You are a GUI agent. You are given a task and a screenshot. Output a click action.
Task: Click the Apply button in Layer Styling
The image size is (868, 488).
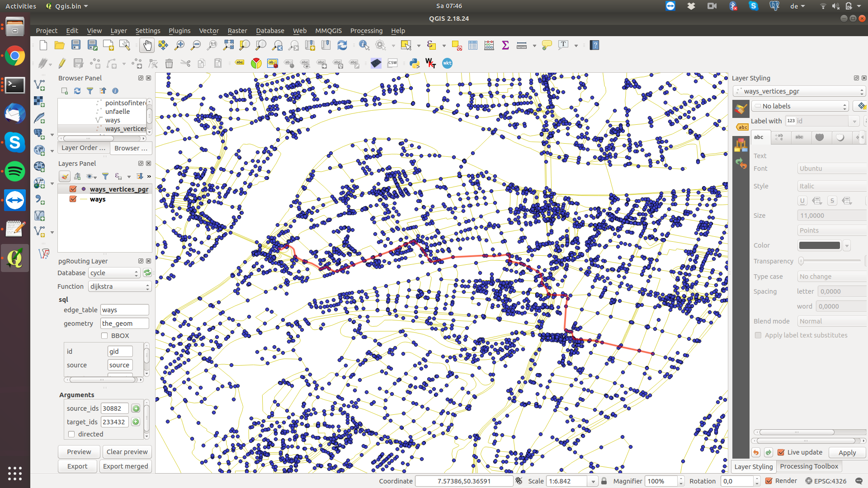pyautogui.click(x=847, y=453)
